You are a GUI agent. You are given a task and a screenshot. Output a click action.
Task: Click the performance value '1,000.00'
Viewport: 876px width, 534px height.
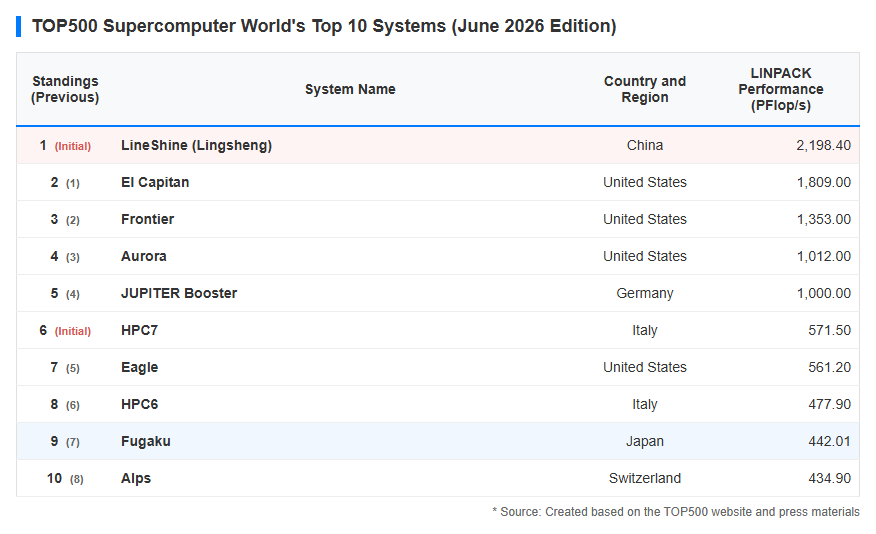823,293
